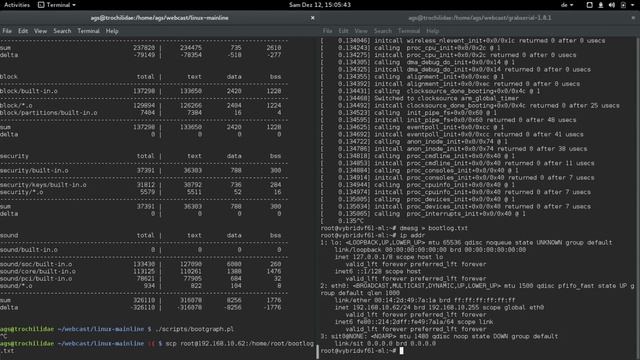
Task: Click the 'block/*.o' row
Action: pos(141,106)
